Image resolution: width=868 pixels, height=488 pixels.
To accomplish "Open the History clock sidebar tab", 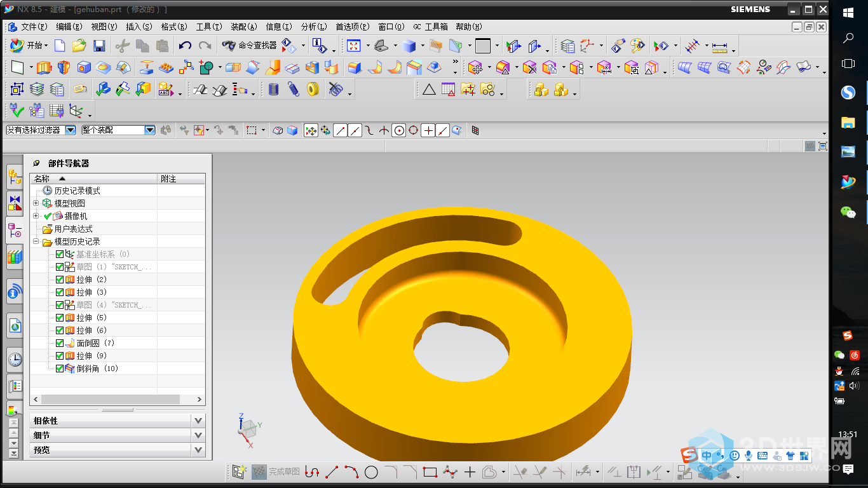I will coord(15,360).
